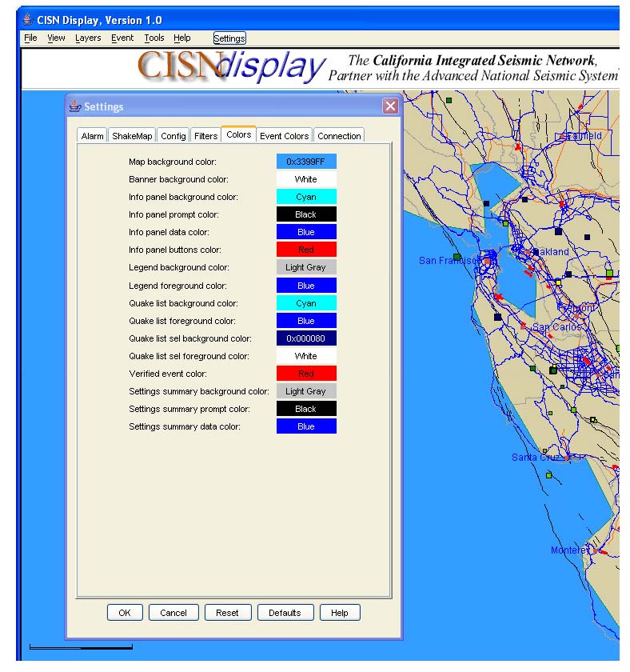Switch to the Event Colors tab
630x672 pixels.
284,136
